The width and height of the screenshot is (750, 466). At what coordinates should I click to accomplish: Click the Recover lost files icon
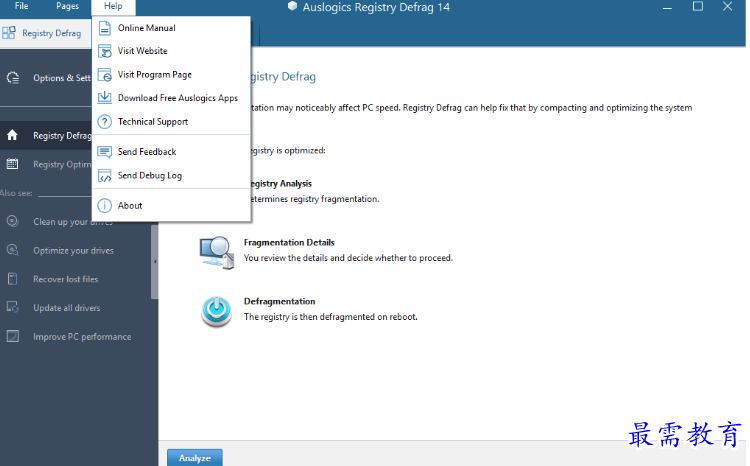(12, 278)
